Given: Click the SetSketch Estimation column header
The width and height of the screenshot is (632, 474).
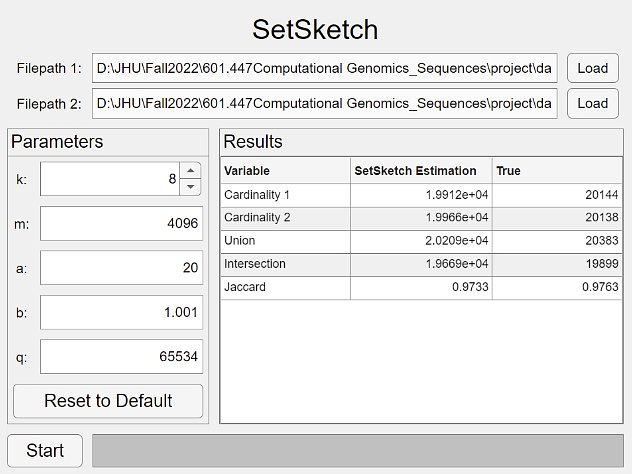Looking at the screenshot, I should click(421, 171).
